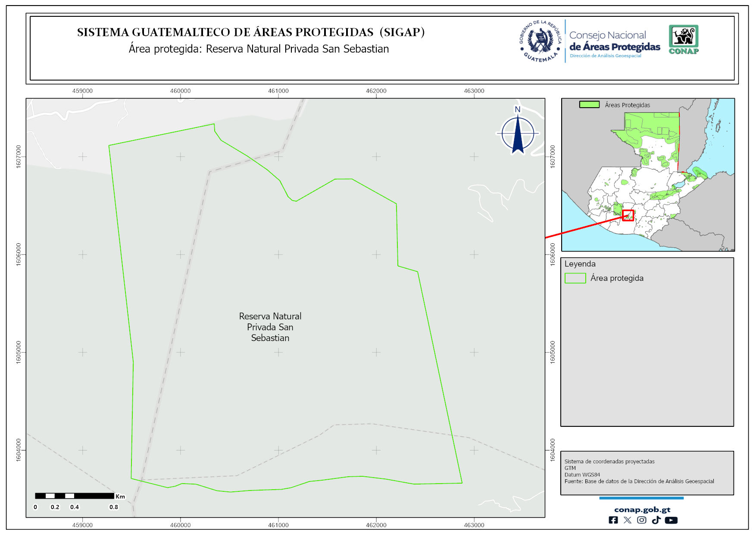This screenshot has width=756, height=534.
Task: Open the X (Twitter) icon
Action: 627,520
